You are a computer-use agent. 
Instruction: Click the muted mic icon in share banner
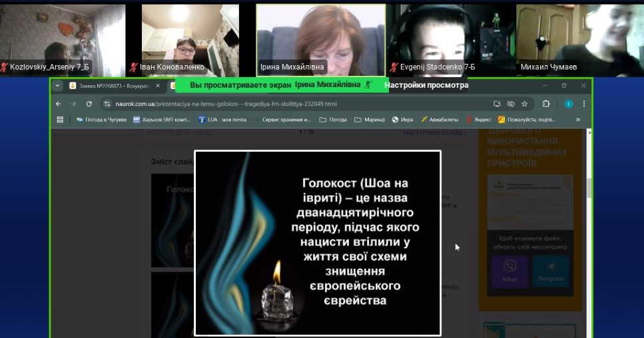(x=368, y=85)
